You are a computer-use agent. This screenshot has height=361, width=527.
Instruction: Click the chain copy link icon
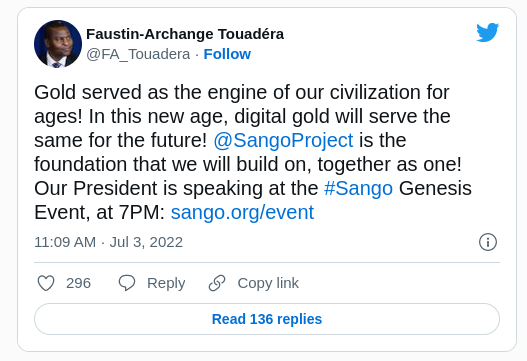(217, 283)
